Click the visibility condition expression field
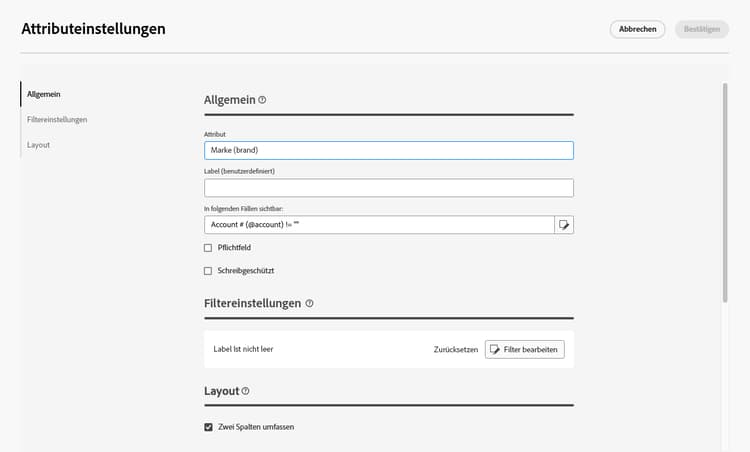Viewport: 750px width, 452px height. pos(379,225)
